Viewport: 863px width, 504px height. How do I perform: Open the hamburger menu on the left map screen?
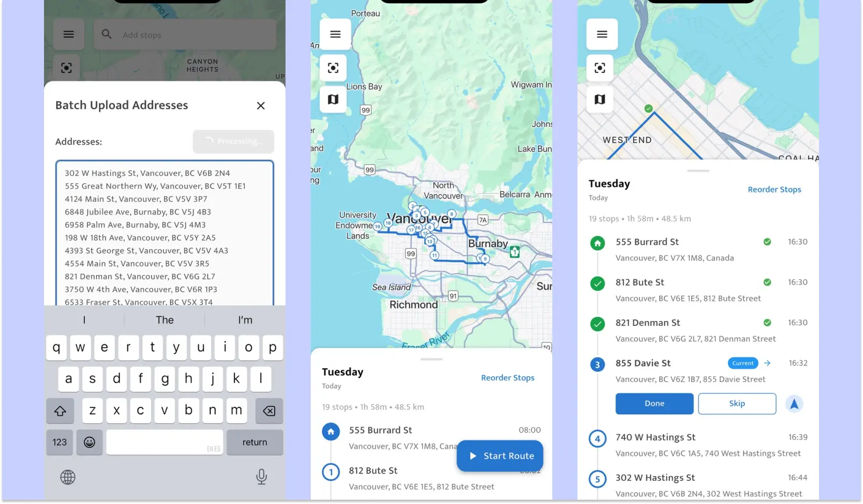pos(68,34)
